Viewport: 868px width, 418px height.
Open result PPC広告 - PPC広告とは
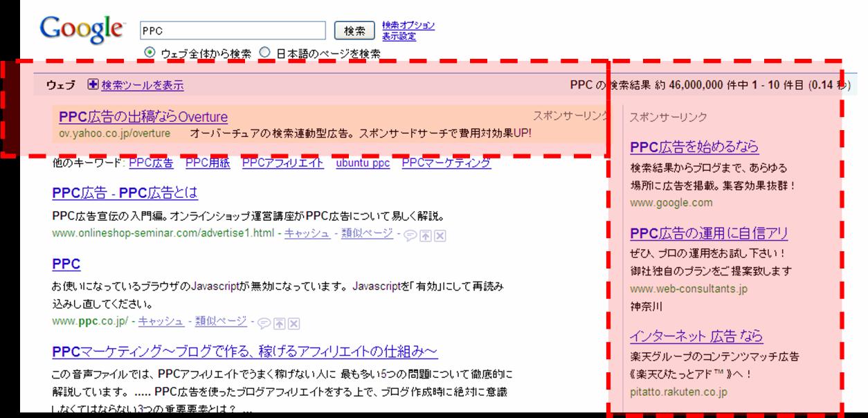click(125, 193)
